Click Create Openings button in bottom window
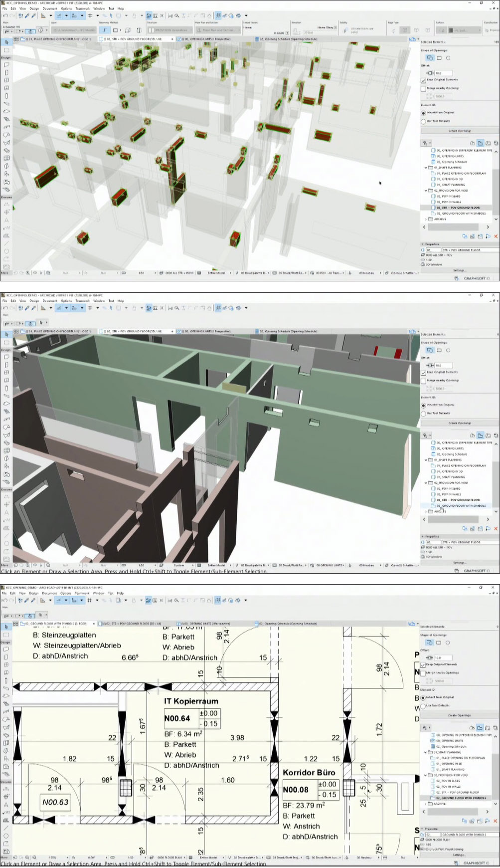 tap(460, 715)
